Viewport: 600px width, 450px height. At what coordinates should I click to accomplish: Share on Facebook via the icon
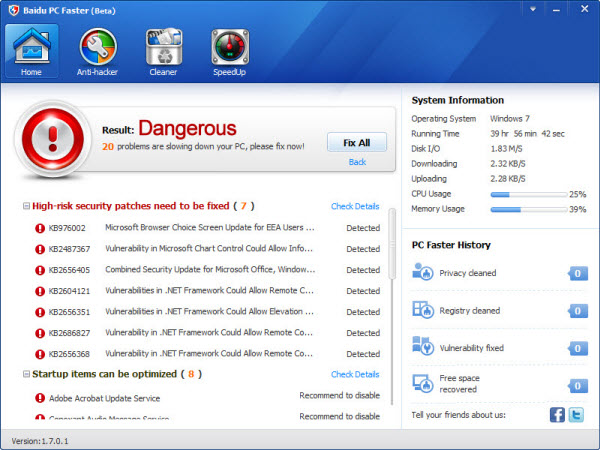557,415
